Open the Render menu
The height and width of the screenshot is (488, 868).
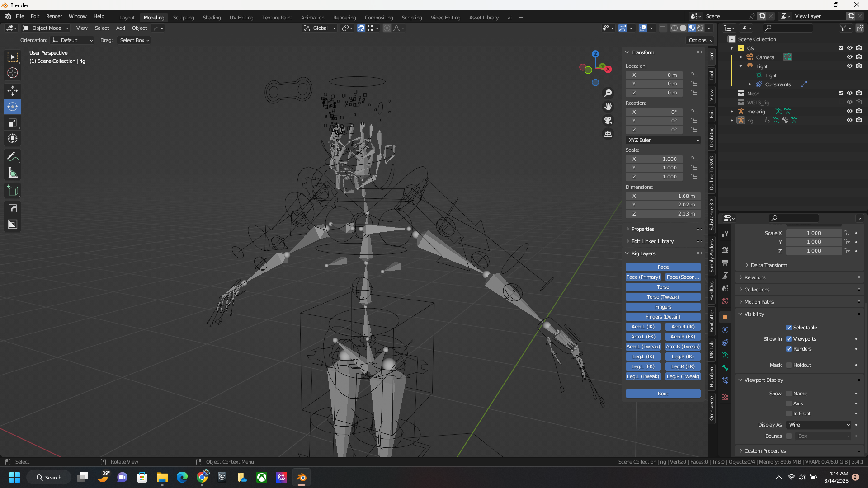(x=54, y=16)
